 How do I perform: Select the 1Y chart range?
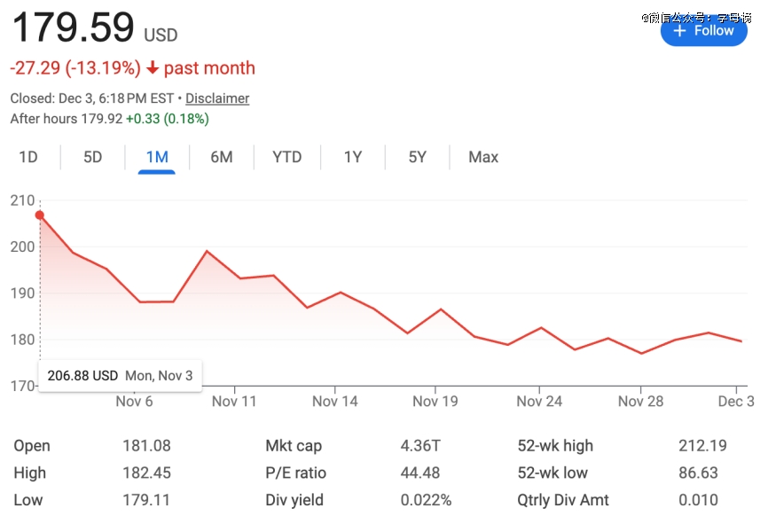point(353,157)
